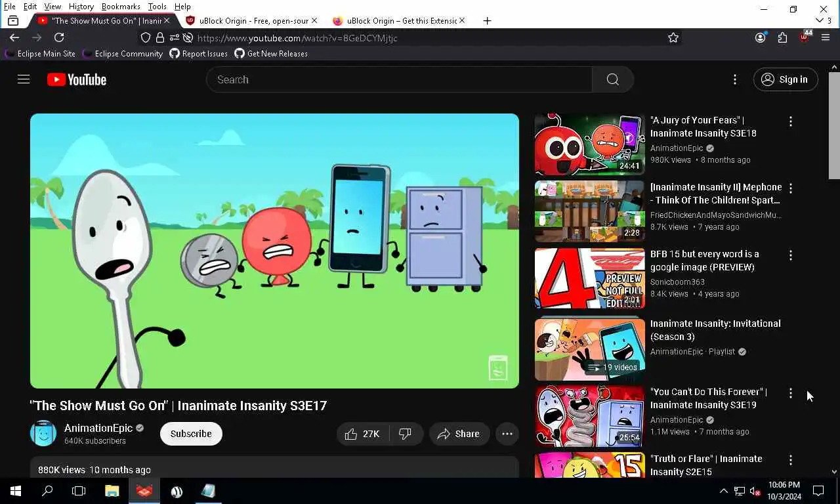Click the channel watermark on the video
This screenshot has width=840, height=504.
(x=498, y=367)
